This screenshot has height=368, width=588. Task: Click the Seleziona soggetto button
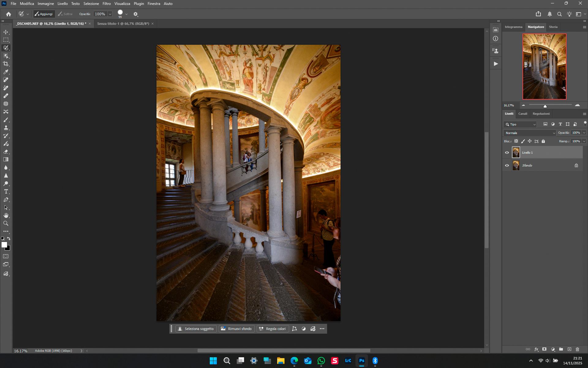point(196,329)
